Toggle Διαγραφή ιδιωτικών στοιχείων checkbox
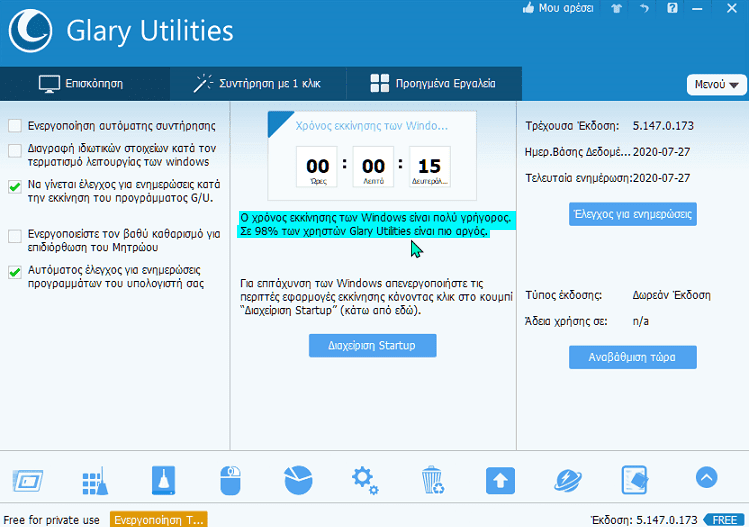 (x=15, y=151)
